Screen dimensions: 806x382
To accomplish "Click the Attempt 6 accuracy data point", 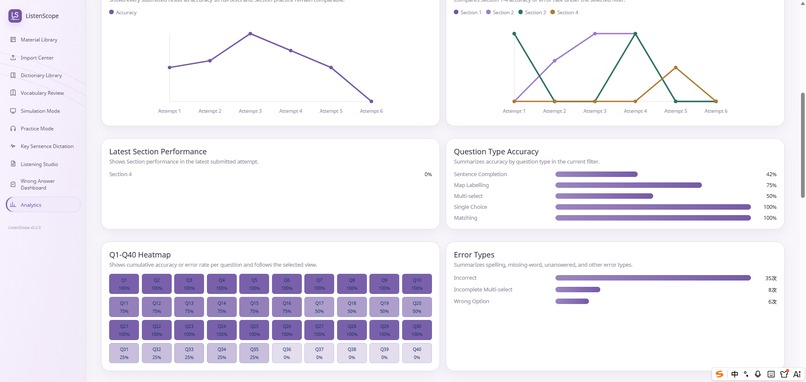I will [371, 101].
